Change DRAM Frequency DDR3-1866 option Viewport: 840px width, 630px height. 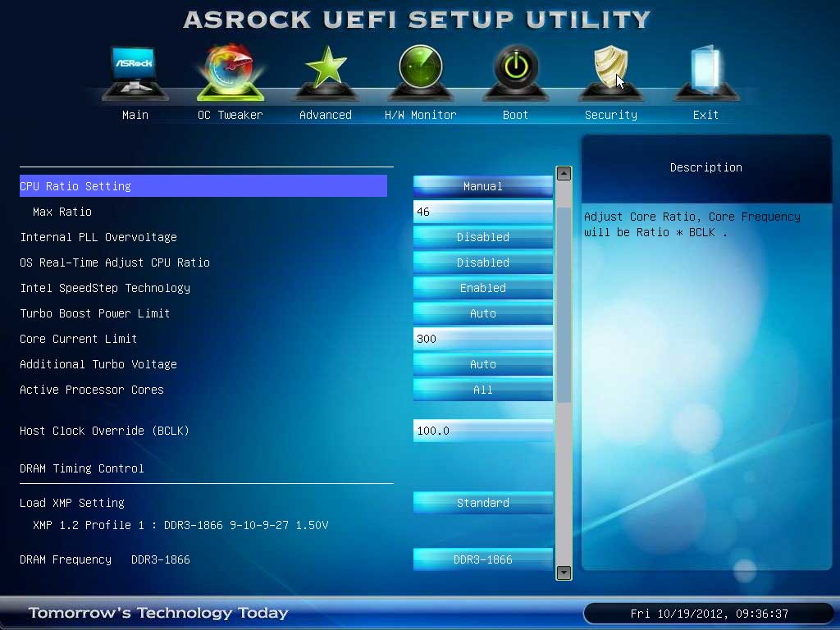(482, 559)
